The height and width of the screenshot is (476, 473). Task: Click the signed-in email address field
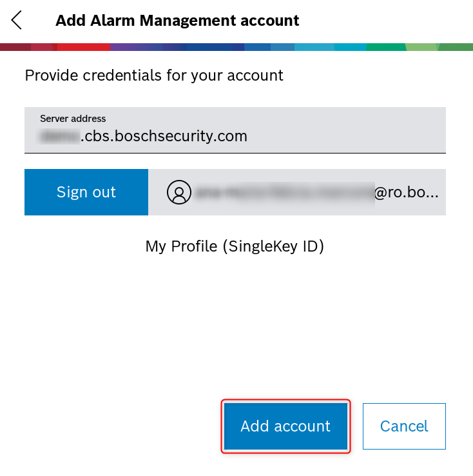point(296,192)
